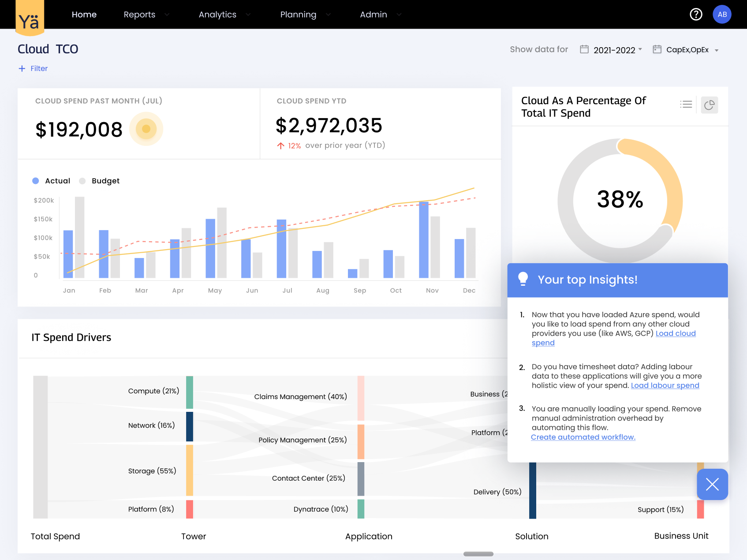
Task: Expand the 2021-2022 year dropdown
Action: [617, 50]
